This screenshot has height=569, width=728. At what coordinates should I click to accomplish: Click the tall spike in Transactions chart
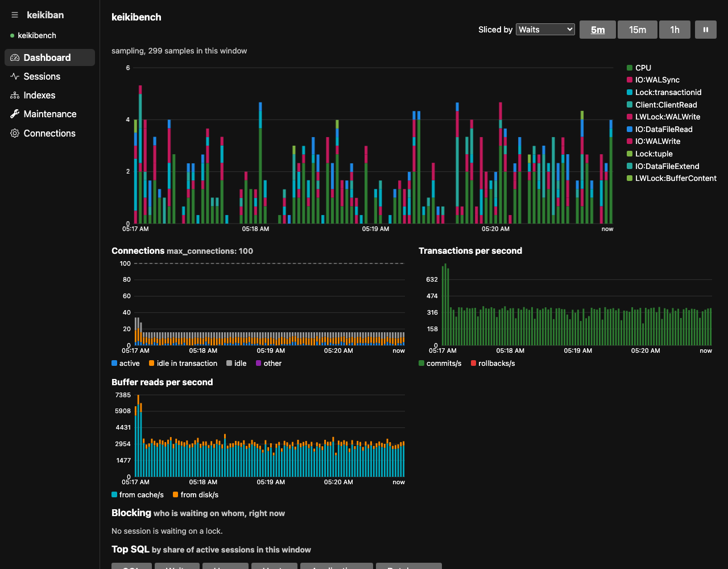[x=445, y=304]
